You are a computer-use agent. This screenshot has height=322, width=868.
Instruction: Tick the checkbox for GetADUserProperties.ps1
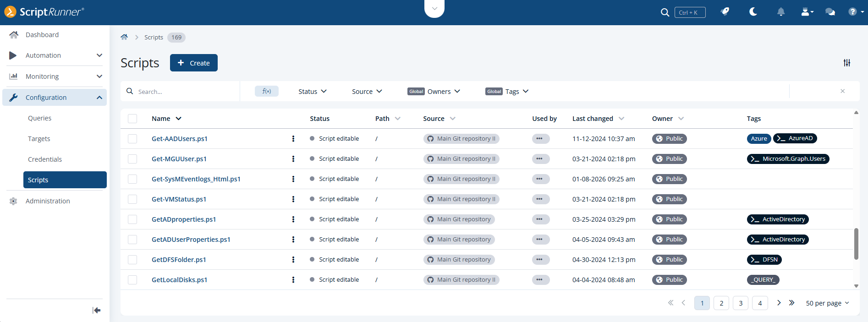click(132, 240)
